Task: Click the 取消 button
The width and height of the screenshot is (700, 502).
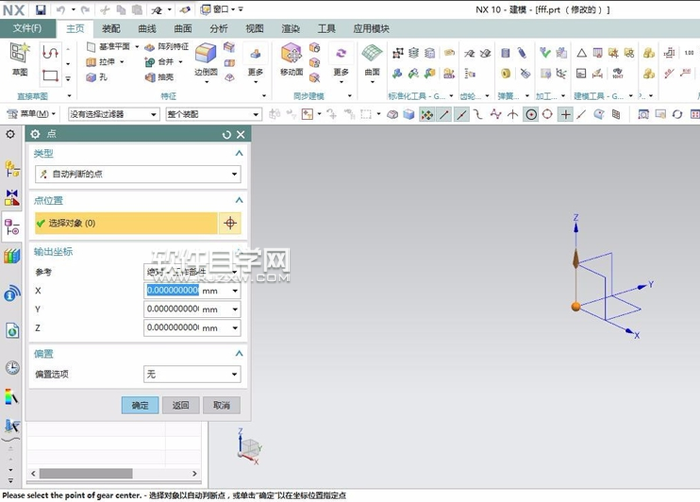Action: point(221,405)
